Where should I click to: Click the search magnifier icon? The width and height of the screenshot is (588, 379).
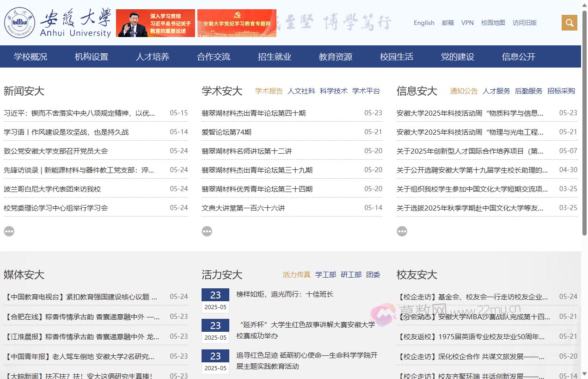(569, 22)
